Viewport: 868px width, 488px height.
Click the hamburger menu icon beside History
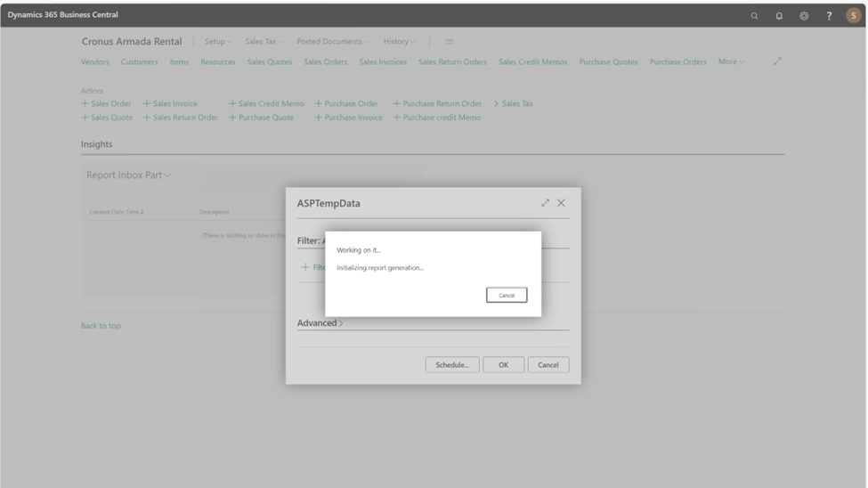coord(450,42)
